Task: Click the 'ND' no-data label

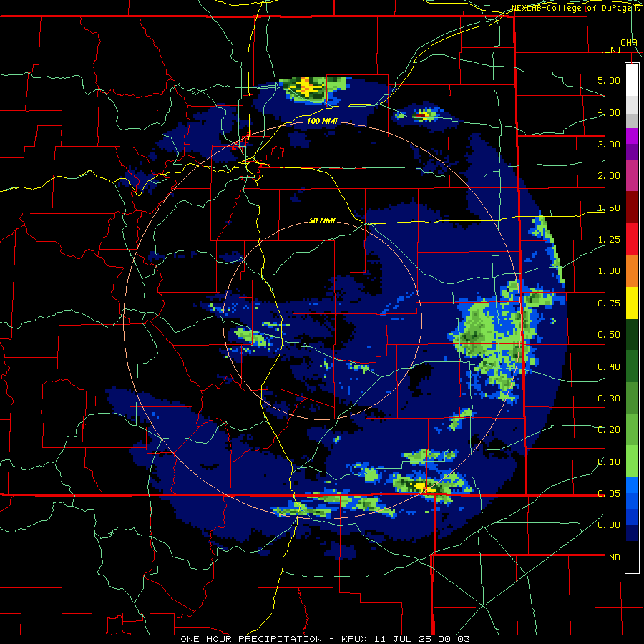Action: coord(615,557)
